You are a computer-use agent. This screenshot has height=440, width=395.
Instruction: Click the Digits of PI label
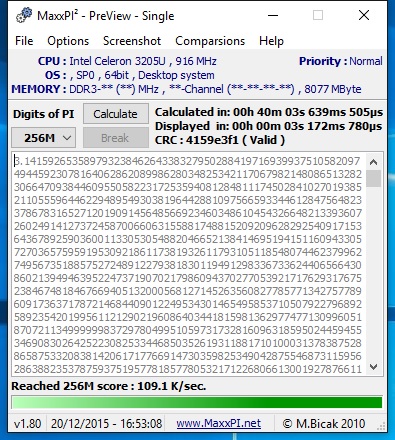(44, 114)
